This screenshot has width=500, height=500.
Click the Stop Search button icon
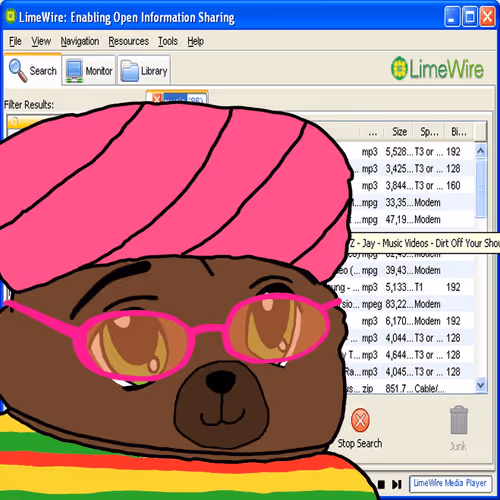[360, 420]
